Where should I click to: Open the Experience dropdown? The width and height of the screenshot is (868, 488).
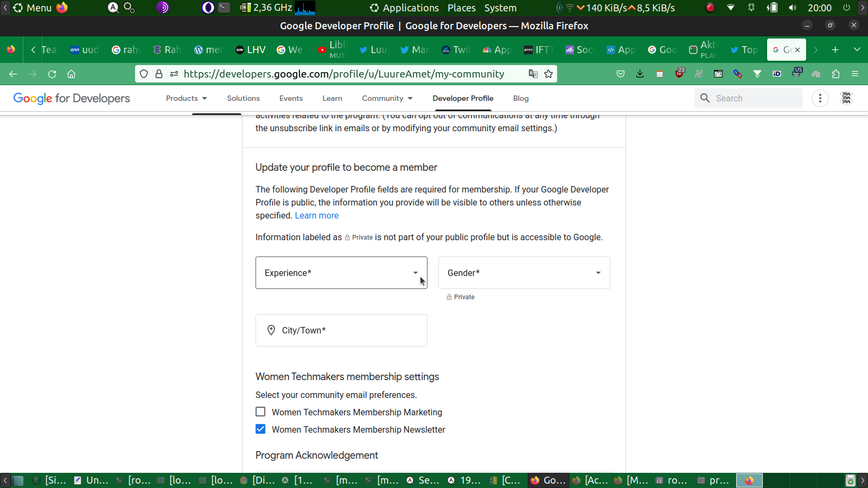pyautogui.click(x=341, y=273)
